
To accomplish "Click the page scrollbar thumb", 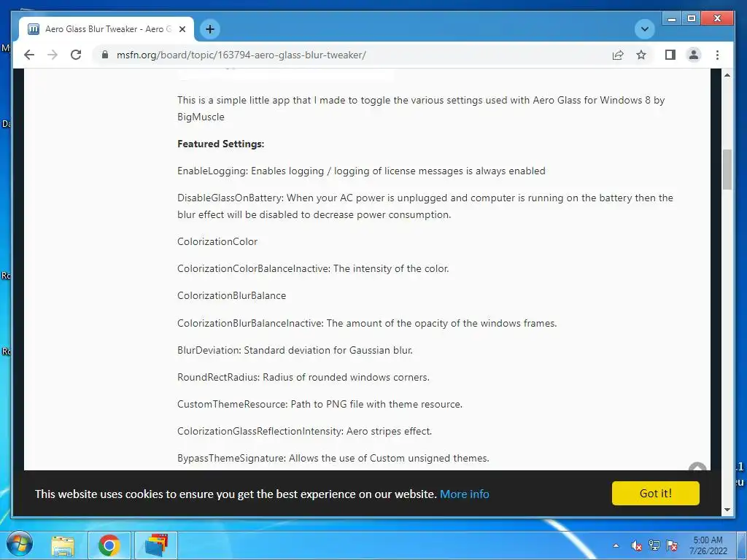I will [727, 169].
